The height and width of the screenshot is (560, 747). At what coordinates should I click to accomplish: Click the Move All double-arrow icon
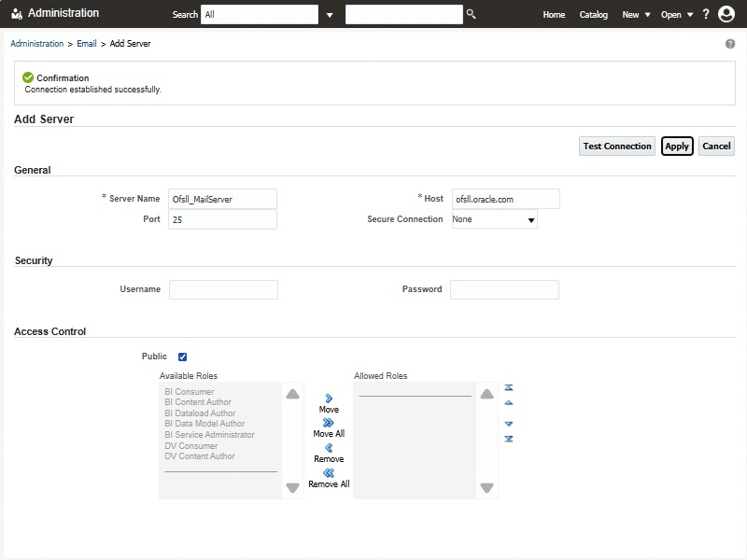tap(329, 423)
